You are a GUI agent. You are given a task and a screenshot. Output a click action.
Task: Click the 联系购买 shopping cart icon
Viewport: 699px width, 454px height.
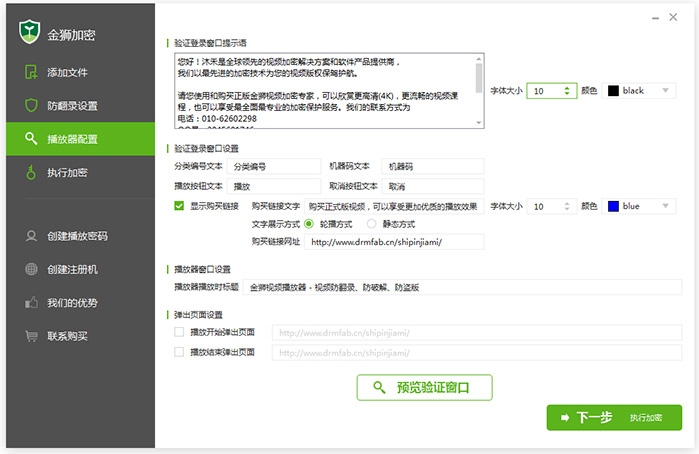31,336
